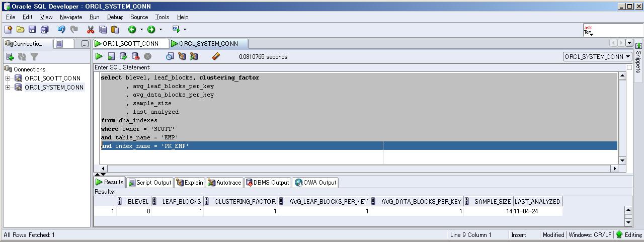
Task: Open the DBMS Output tab
Action: [x=267, y=183]
